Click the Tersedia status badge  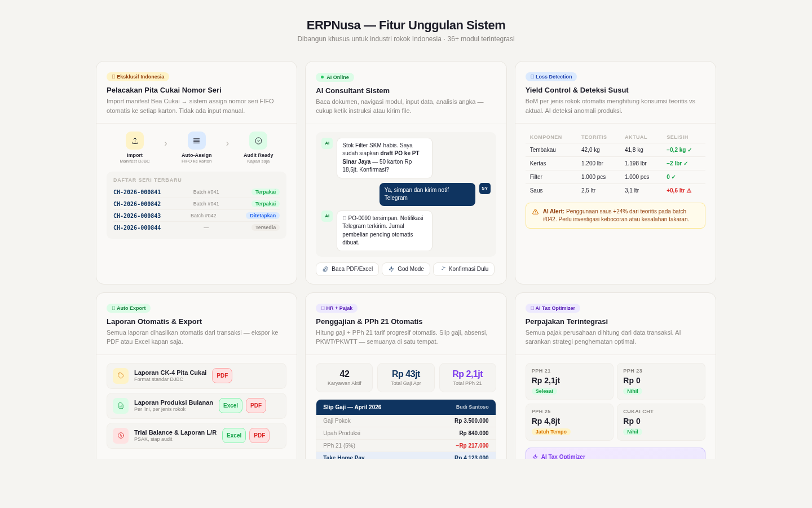[266, 227]
